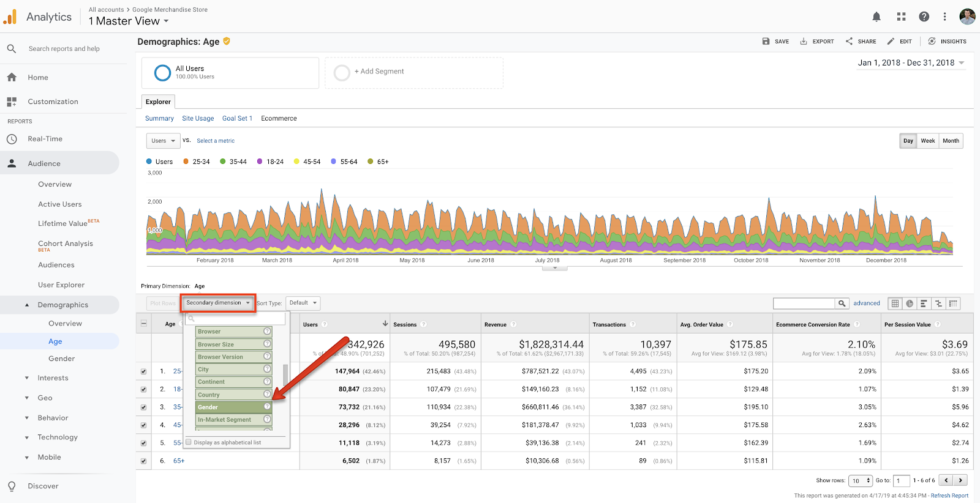Click the Export download icon
980x503 pixels.
point(804,42)
